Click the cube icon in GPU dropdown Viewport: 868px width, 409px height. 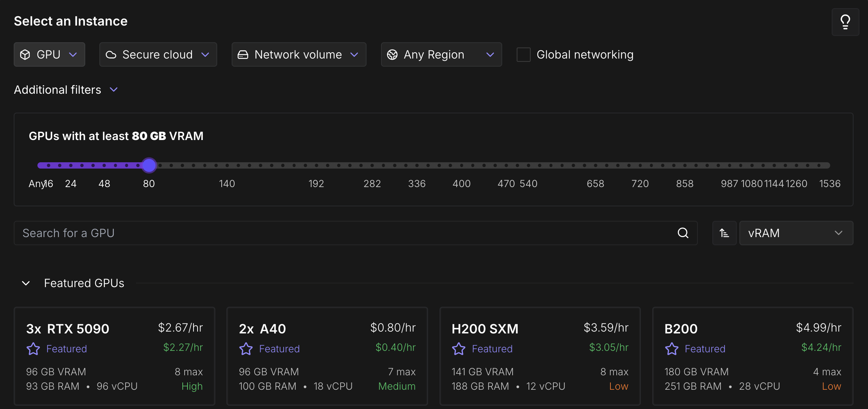[x=25, y=55]
